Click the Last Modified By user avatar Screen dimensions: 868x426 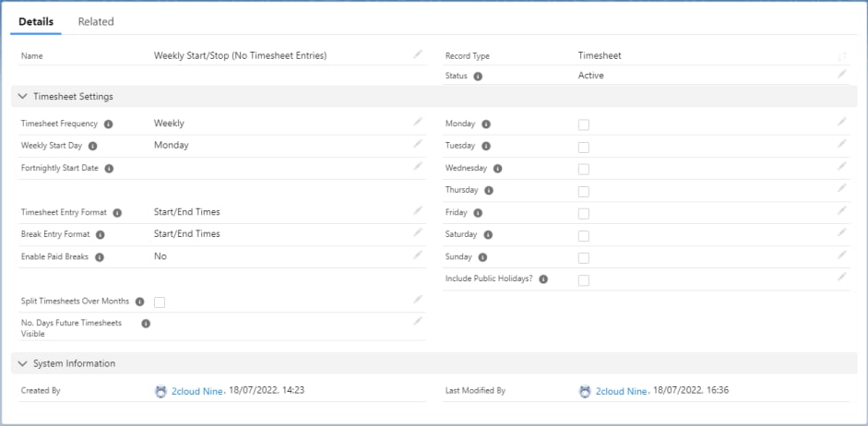(585, 392)
